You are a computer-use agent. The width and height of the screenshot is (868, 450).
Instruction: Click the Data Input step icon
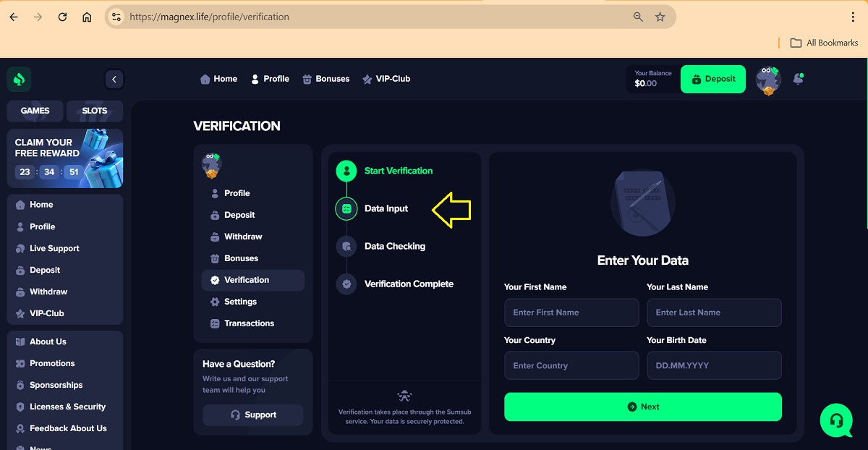346,208
